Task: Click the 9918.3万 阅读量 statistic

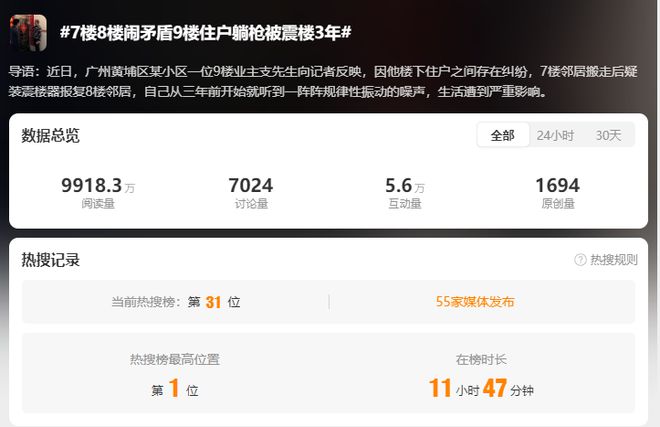Action: [98, 192]
